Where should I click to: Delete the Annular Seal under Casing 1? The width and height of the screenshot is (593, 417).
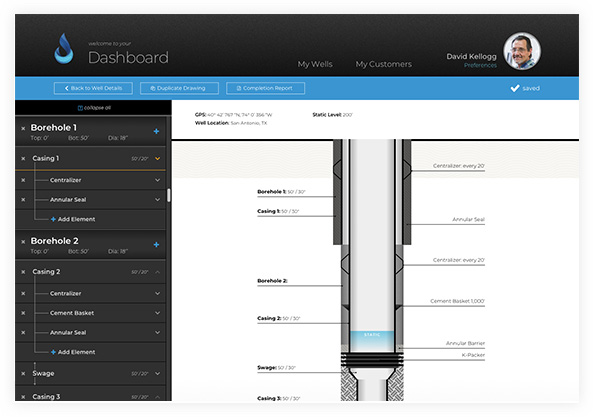(23, 200)
